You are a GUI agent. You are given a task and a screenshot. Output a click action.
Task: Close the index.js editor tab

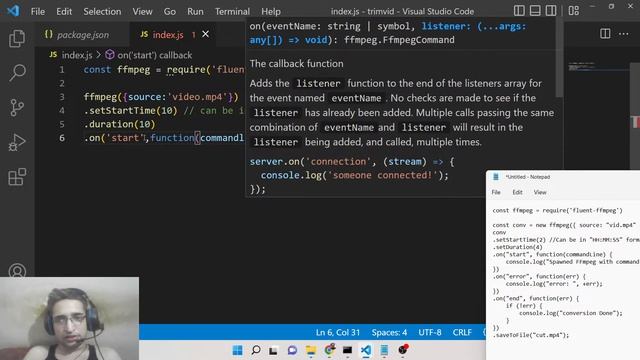click(206, 34)
